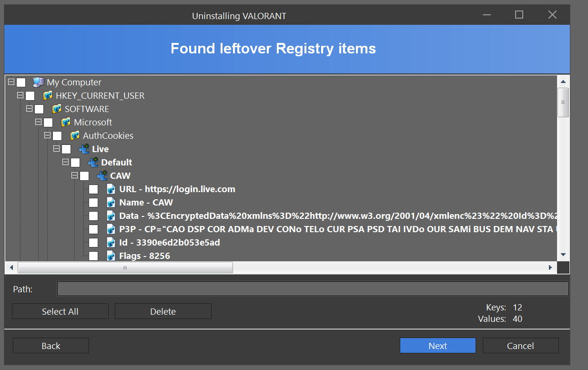Check the Name - CAW value checkbox

(93, 203)
